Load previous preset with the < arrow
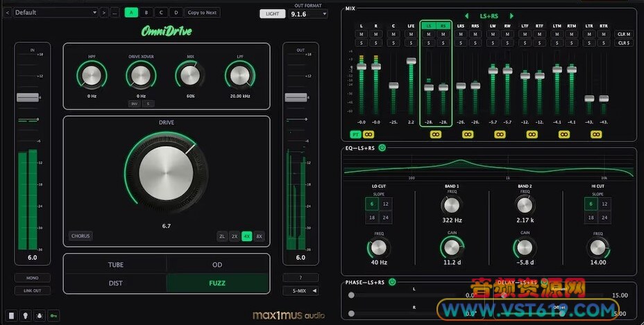This screenshot has width=644, height=325. (7, 12)
